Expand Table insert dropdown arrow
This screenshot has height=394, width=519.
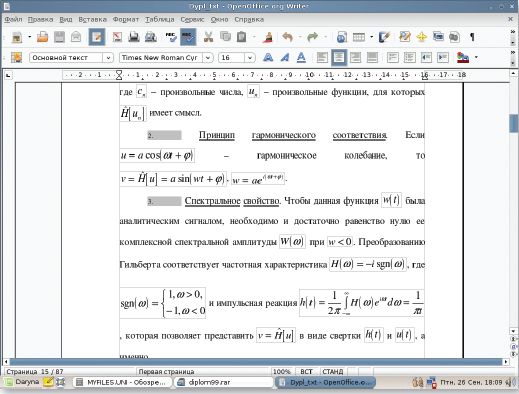[371, 37]
